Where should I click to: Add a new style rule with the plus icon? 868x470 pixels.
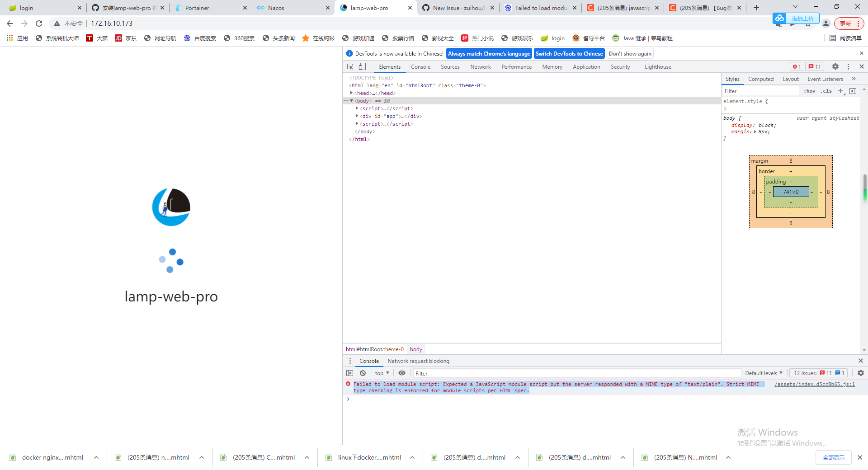[x=841, y=91]
